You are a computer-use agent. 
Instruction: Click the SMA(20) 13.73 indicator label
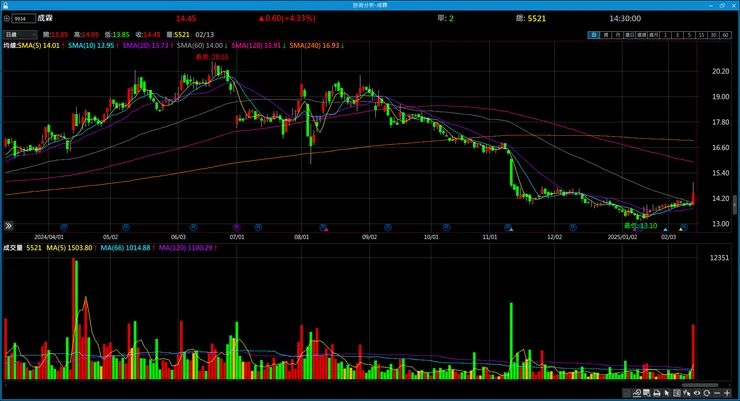click(x=145, y=45)
